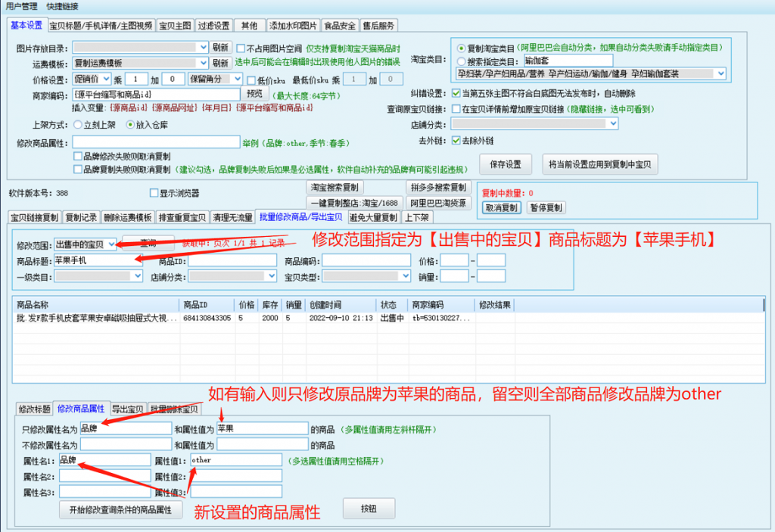
Task: Click the 预览 button for 商家编码
Action: 254,94
